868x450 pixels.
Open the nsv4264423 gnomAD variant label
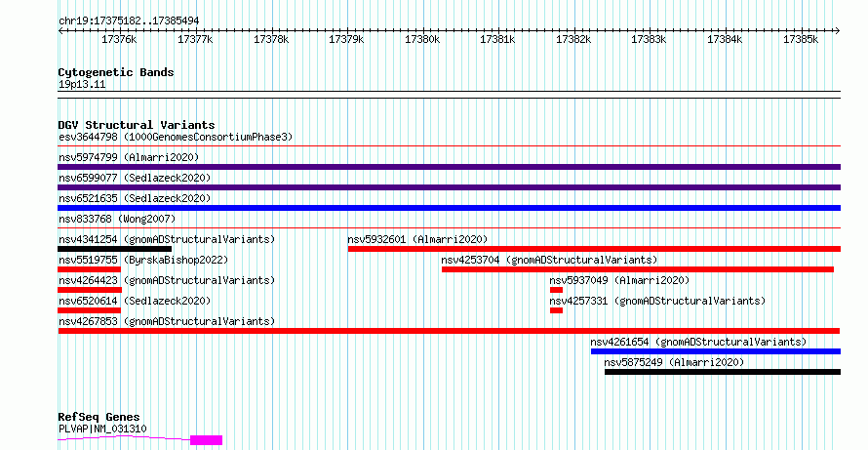(x=167, y=280)
